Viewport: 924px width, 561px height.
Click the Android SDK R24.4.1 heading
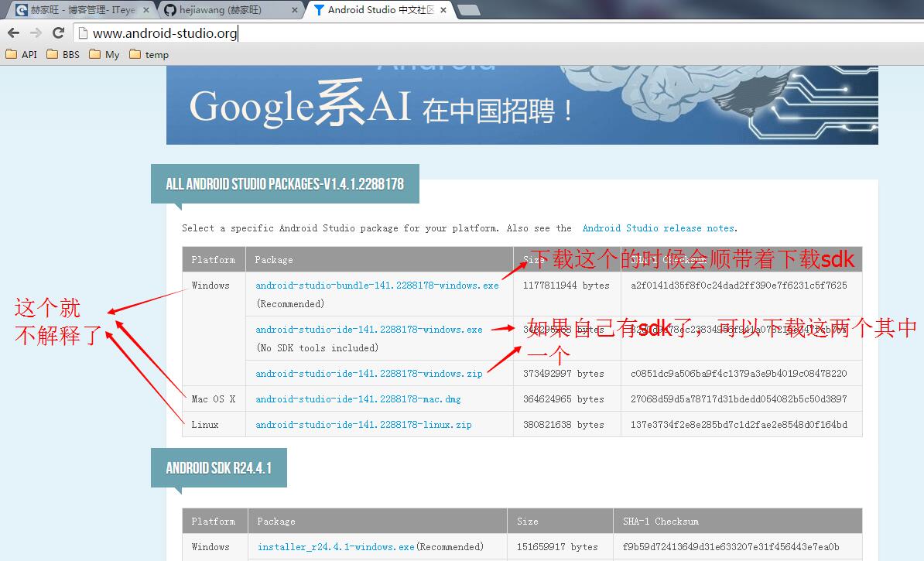point(219,468)
